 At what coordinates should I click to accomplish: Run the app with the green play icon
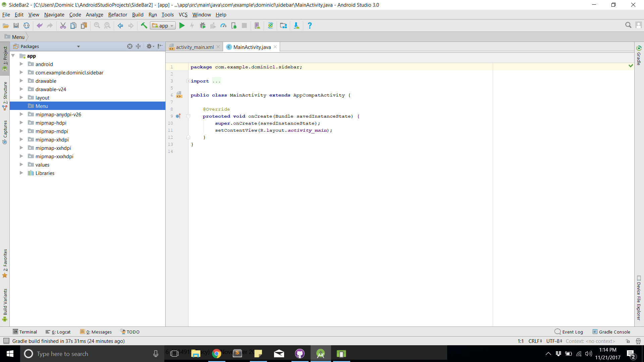(x=182, y=25)
